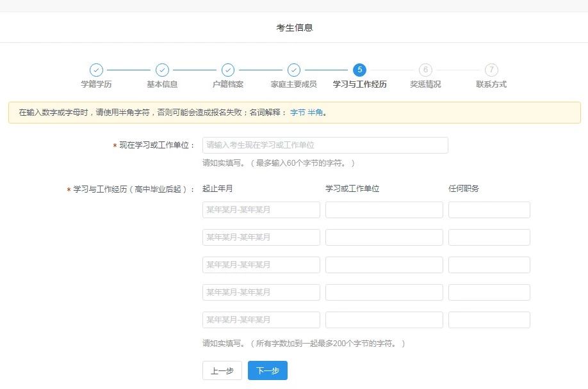The width and height of the screenshot is (588, 389).
Task: Click the second row 任何职务 field
Action: tap(489, 237)
